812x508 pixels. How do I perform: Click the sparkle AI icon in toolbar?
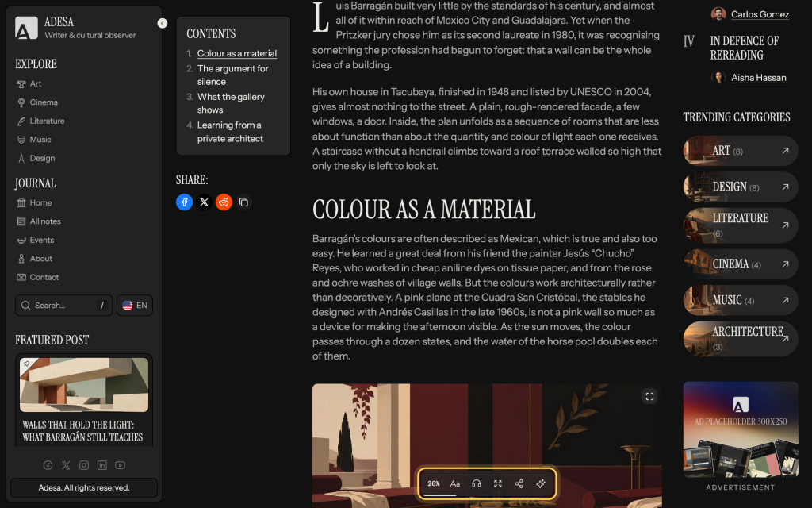tap(541, 483)
